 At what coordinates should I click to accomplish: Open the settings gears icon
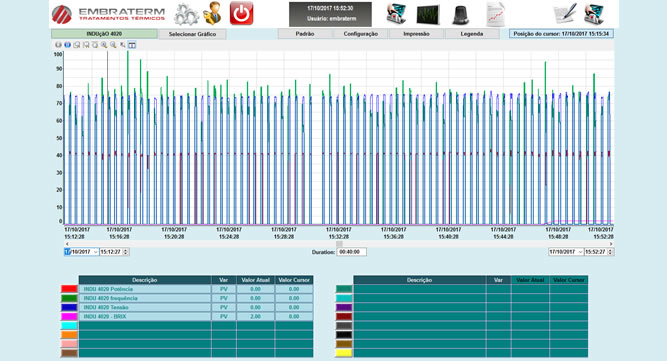[186, 14]
